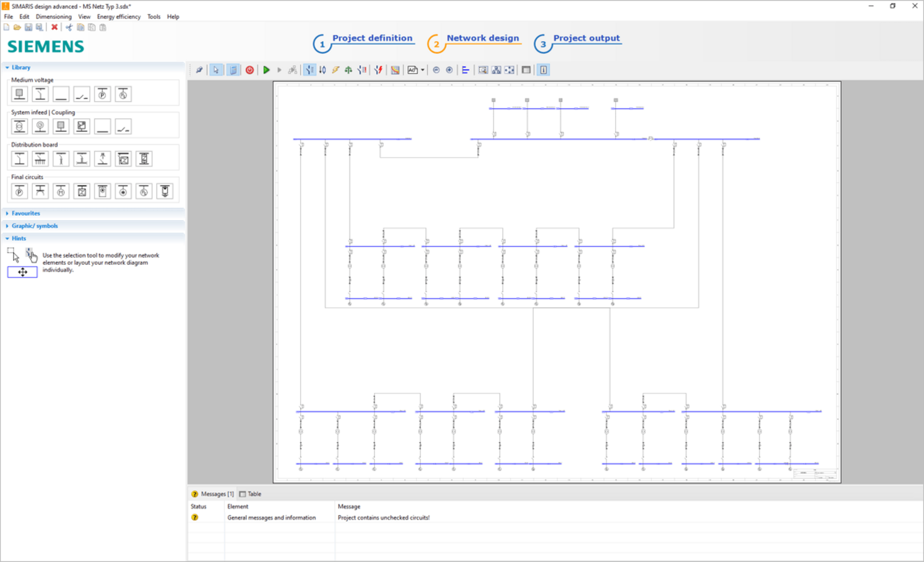Click the busbar symbol under Medium voltage

[61, 94]
